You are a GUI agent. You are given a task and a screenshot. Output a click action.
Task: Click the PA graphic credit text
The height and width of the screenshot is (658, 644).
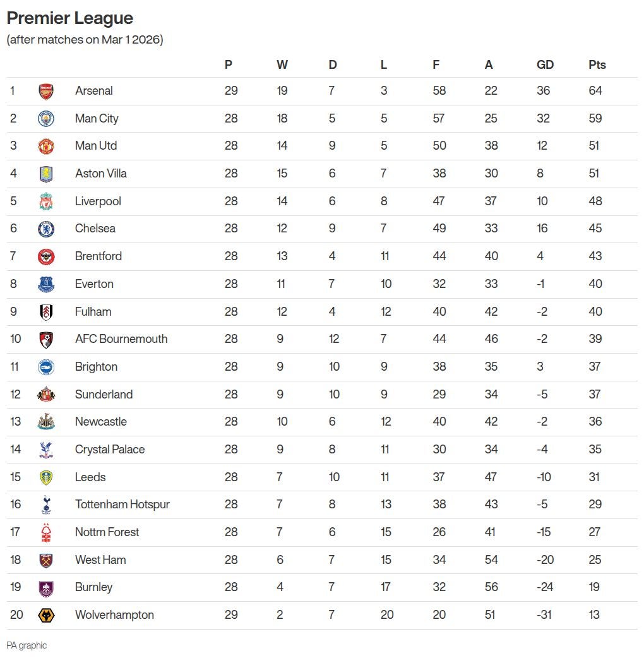(x=27, y=645)
